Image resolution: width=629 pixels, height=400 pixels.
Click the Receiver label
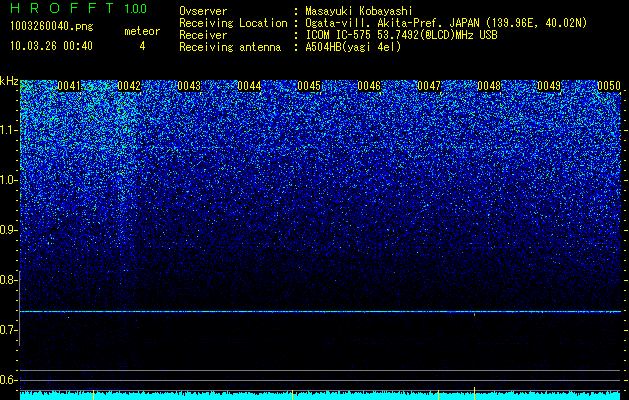coord(203,35)
